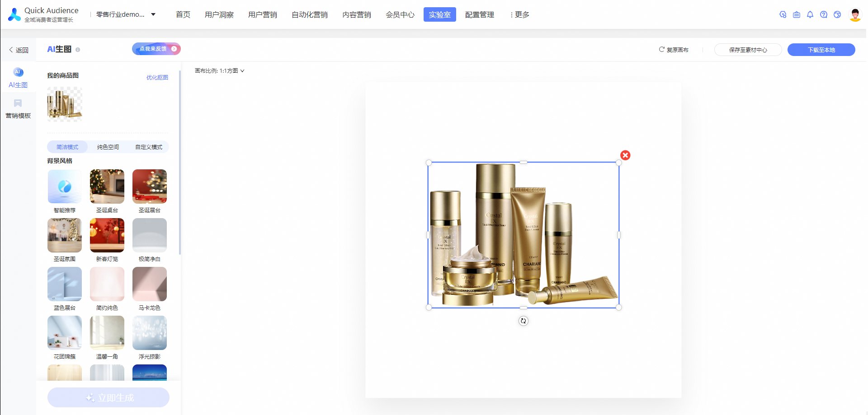Choose the 智能推荐 background style
868x415 pixels.
point(65,187)
